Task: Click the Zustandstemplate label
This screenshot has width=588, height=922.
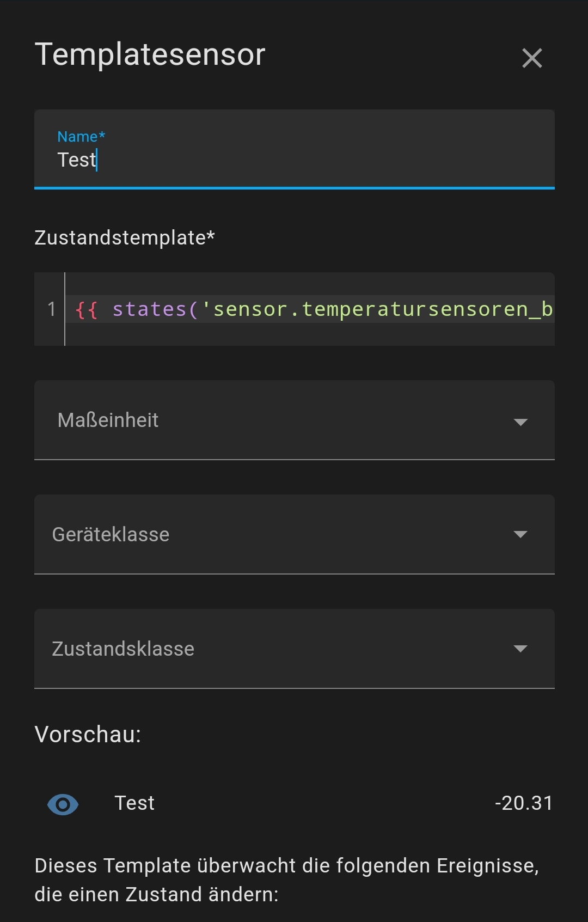Action: click(x=124, y=238)
